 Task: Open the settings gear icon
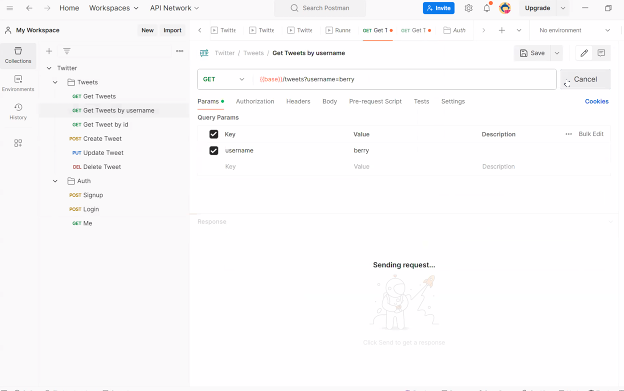point(468,8)
